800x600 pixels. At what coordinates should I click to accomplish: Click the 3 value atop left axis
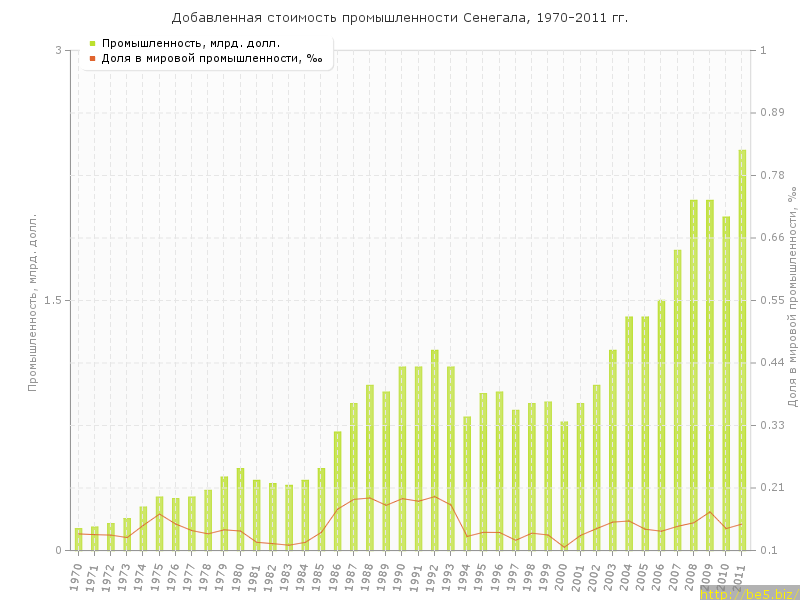point(58,50)
